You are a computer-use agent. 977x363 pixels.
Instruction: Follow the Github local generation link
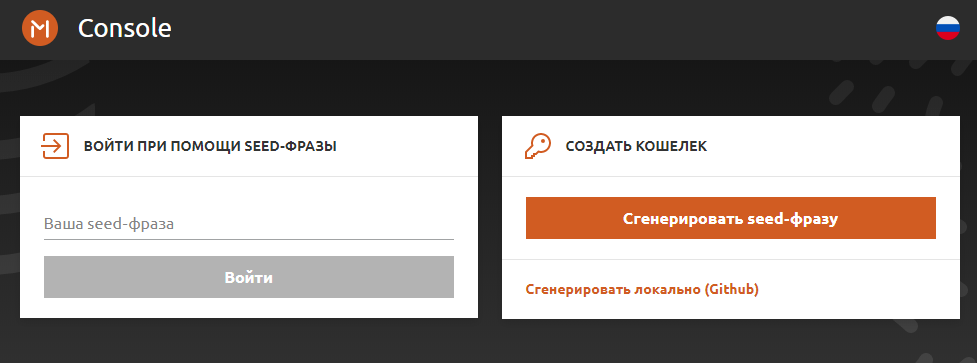[642, 289]
